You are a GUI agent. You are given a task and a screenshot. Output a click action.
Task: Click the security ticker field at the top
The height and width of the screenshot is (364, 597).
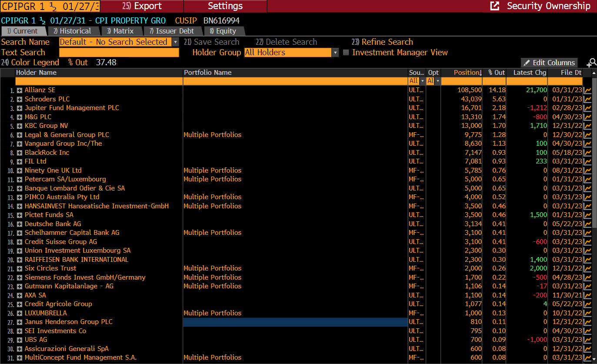[50, 6]
